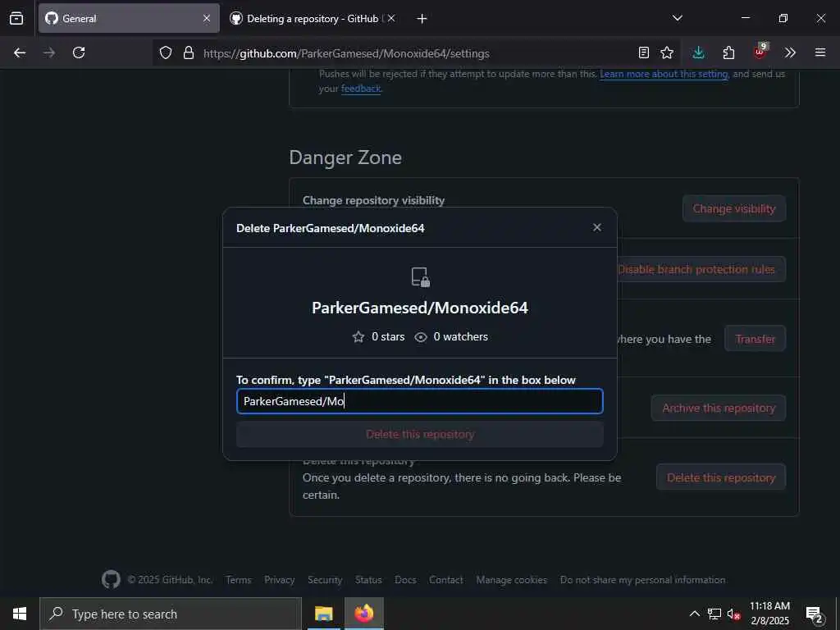Open the Firefox application menu
Screen dimensions: 840x630
click(x=819, y=52)
